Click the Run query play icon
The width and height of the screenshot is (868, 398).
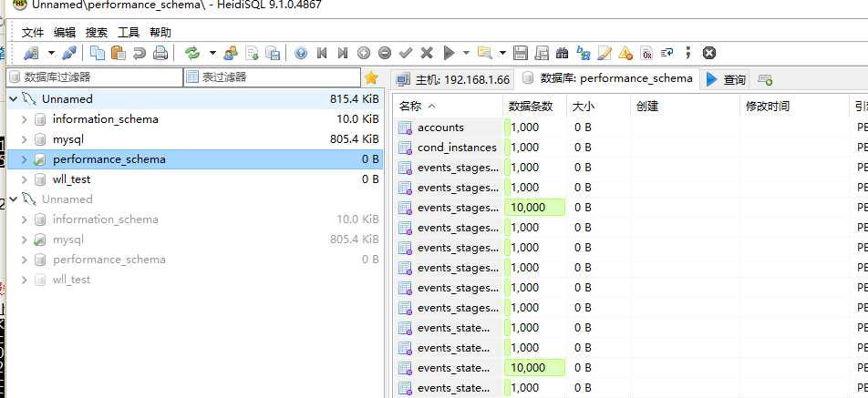click(449, 53)
